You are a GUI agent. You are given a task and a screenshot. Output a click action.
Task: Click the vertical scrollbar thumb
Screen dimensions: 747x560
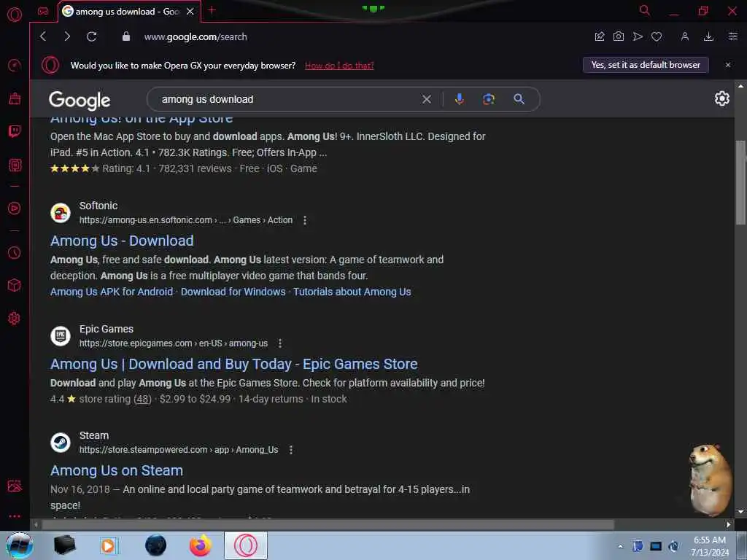click(x=740, y=183)
